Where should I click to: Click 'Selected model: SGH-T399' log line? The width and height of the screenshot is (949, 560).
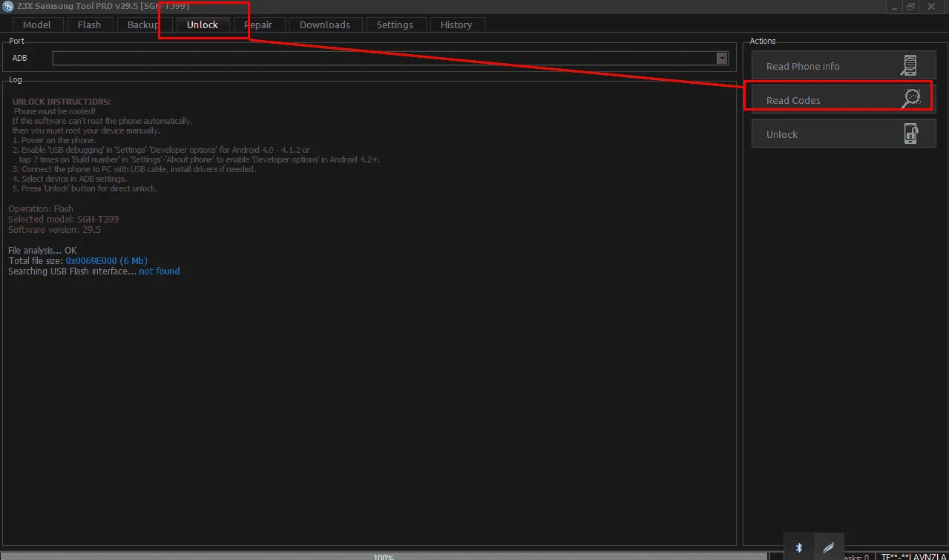63,220
